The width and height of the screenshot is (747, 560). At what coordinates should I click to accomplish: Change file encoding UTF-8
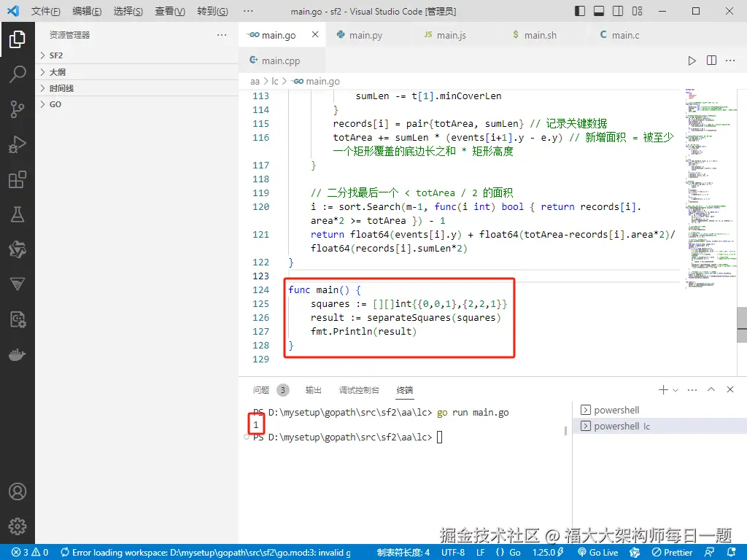452,553
